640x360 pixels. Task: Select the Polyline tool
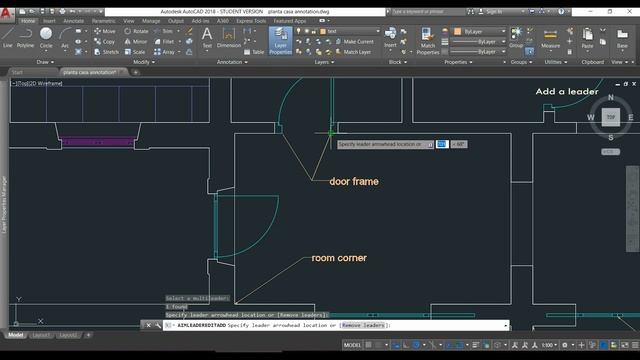25,38
